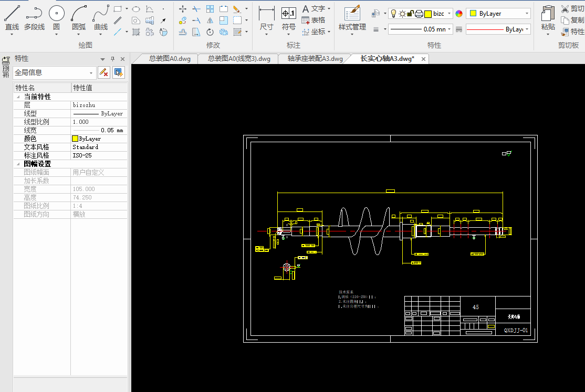Click yellow 颜色 swatch in properties panel
The height and width of the screenshot is (392, 585).
(75, 139)
